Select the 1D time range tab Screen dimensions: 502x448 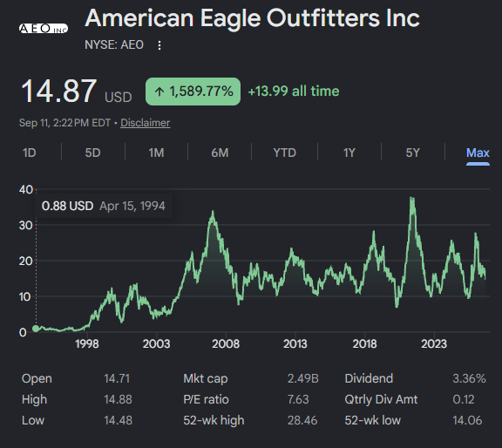coord(30,153)
